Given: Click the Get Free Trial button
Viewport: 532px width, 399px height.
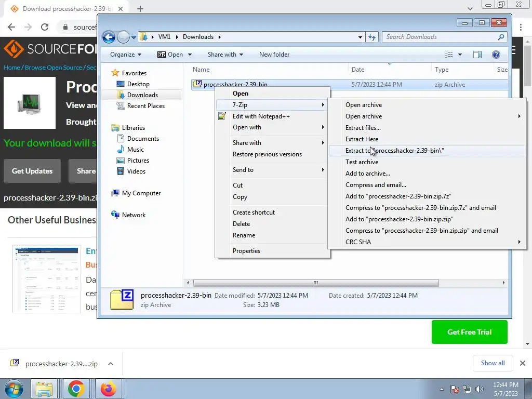Looking at the screenshot, I should pyautogui.click(x=469, y=332).
